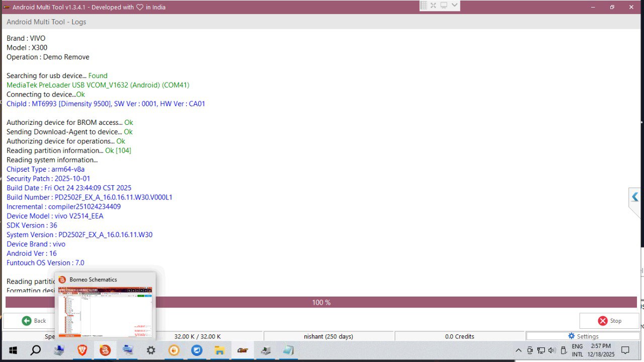Click the 'nishant (250 days)' status entry
Image resolution: width=644 pixels, height=362 pixels.
click(x=329, y=336)
